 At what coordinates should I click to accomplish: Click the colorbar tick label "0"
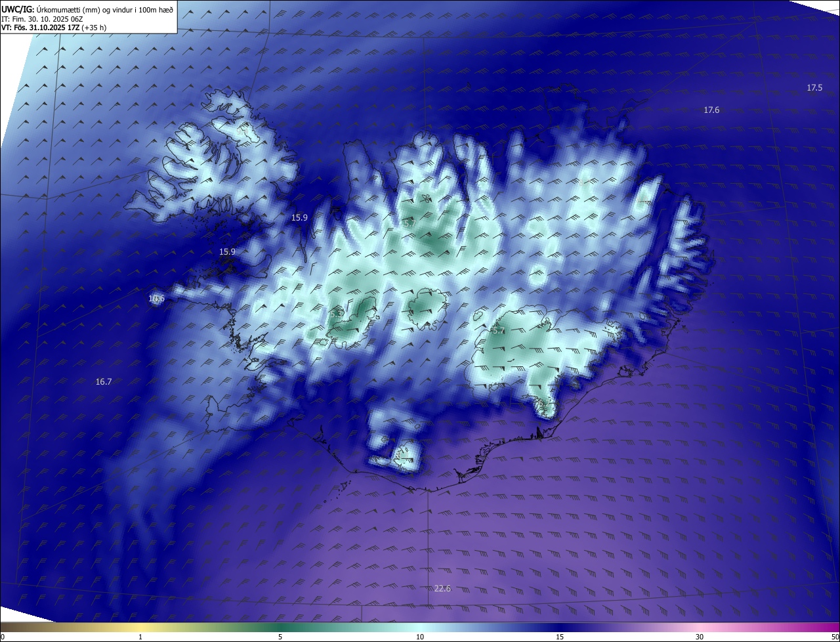tap(3, 637)
